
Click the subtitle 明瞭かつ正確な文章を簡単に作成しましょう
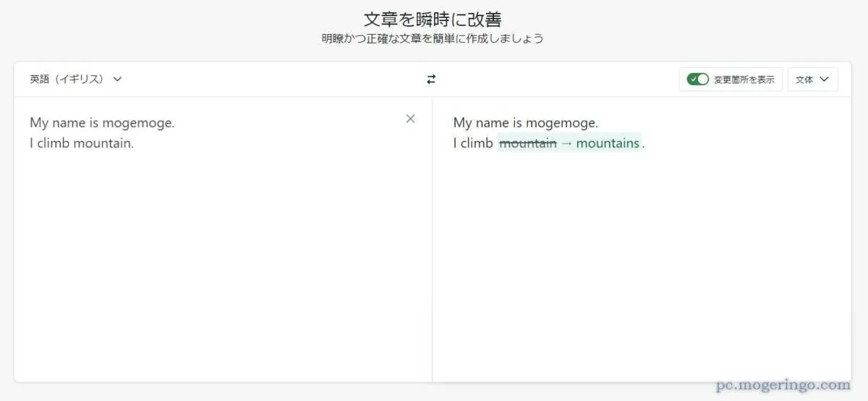(x=433, y=38)
